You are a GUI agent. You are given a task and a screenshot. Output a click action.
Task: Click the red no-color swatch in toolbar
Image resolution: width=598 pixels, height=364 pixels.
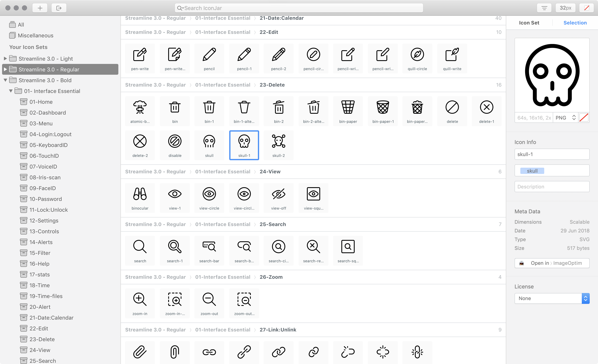coord(587,8)
